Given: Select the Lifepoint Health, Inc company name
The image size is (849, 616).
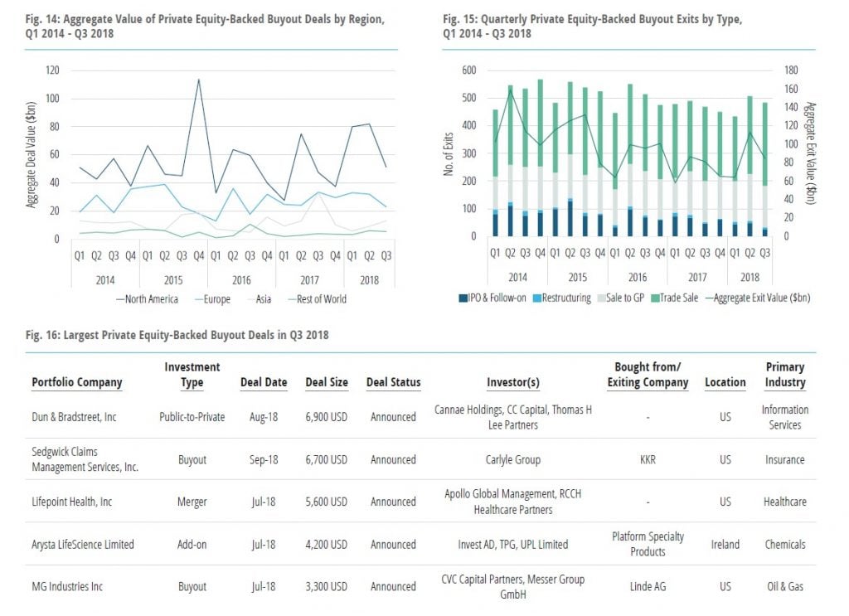Looking at the screenshot, I should (x=72, y=502).
